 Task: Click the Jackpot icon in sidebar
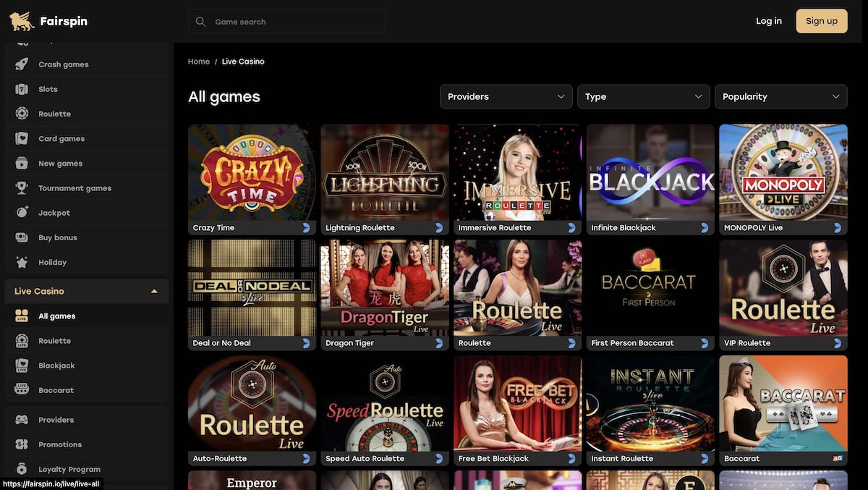tap(22, 213)
